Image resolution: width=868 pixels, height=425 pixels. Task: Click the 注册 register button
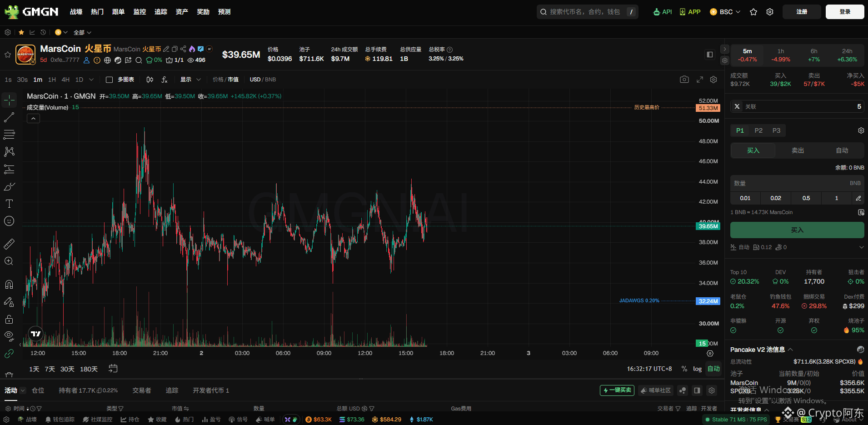pos(802,12)
